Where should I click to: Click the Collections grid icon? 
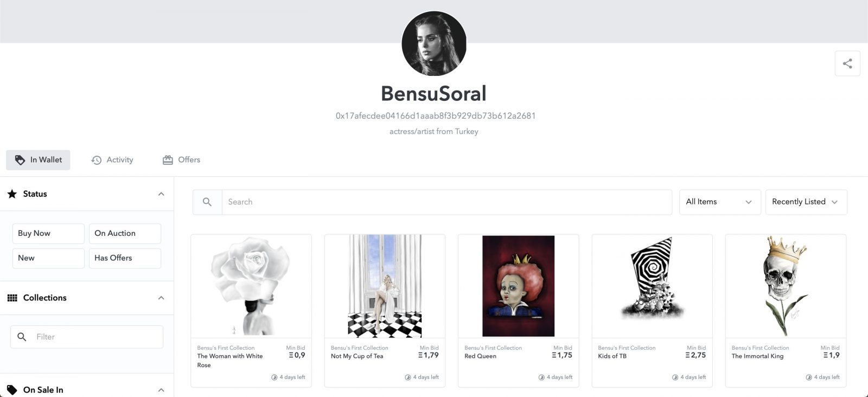click(x=12, y=298)
